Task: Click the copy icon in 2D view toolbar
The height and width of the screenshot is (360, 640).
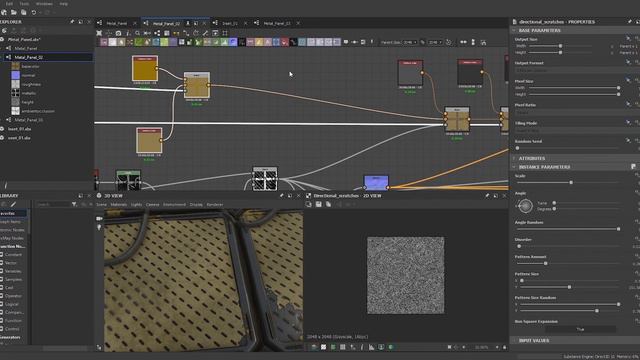Action: click(x=328, y=204)
